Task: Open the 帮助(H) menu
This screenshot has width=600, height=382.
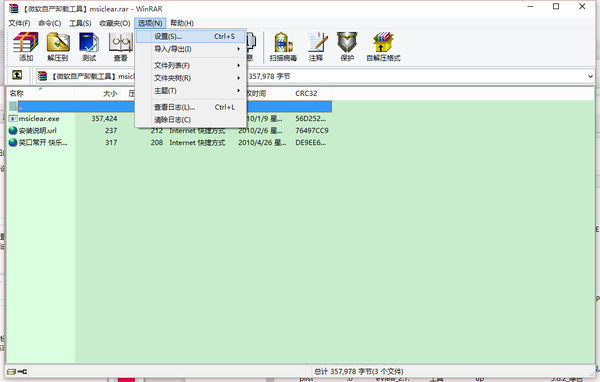Action: [x=182, y=23]
